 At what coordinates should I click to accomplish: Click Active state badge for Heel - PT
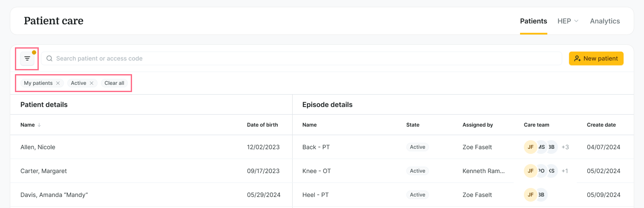click(417, 195)
